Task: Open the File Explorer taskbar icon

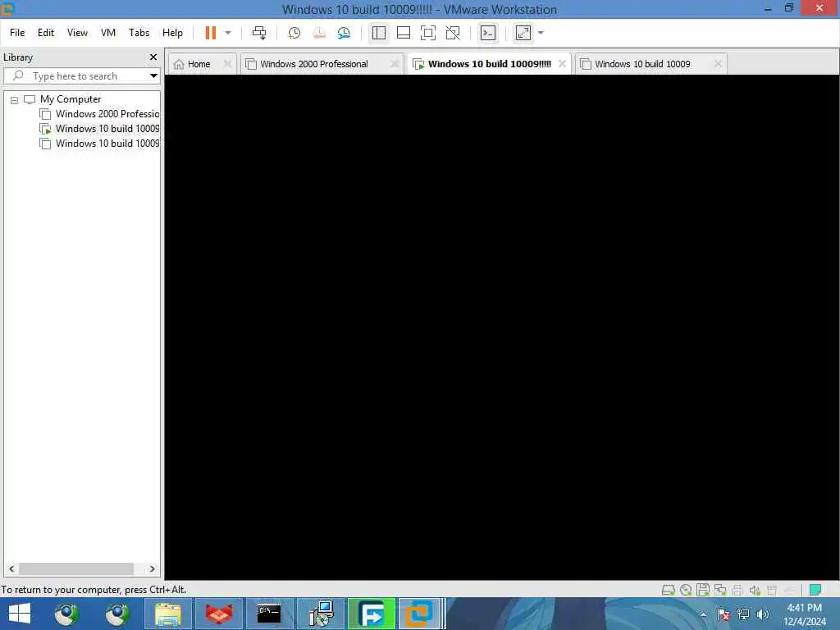Action: pyautogui.click(x=167, y=614)
